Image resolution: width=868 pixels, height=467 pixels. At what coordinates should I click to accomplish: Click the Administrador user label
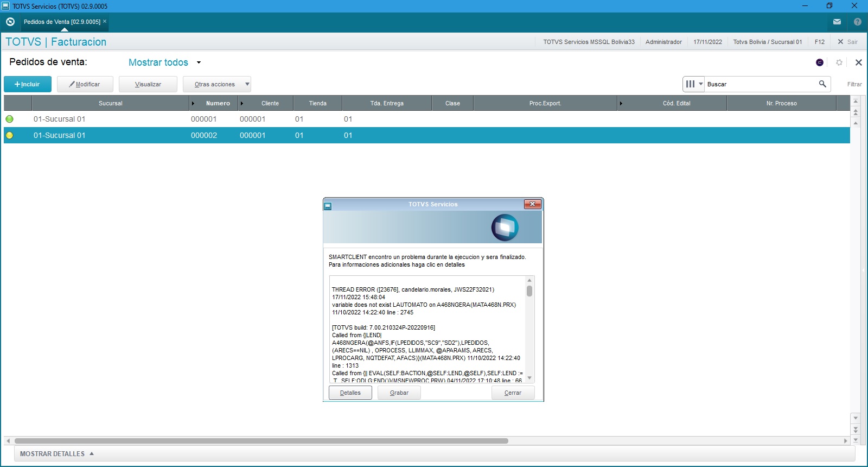point(663,42)
